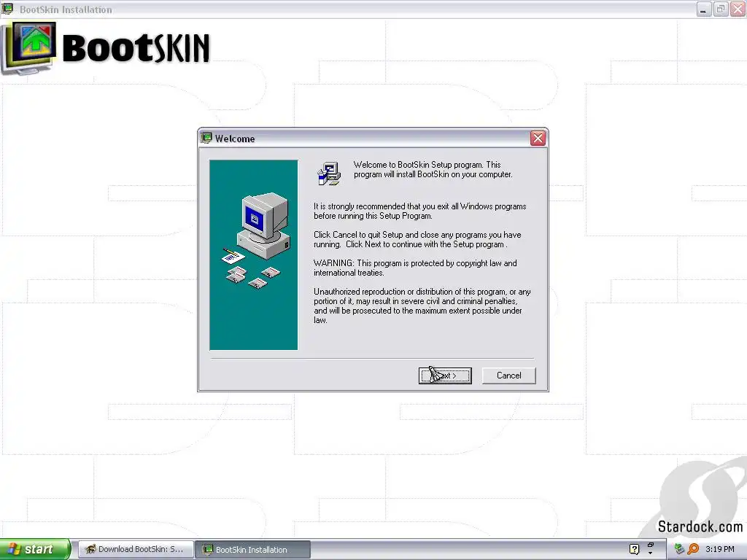Cancel the BootSkin setup
Image resolution: width=747 pixels, height=560 pixels.
[x=508, y=376]
